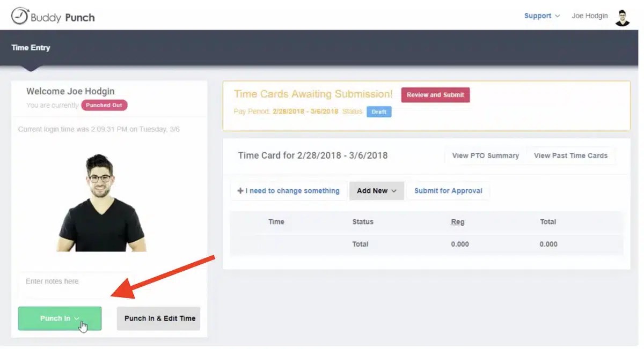This screenshot has height=349, width=644.
Task: Click the Support chevron arrow
Action: (557, 16)
